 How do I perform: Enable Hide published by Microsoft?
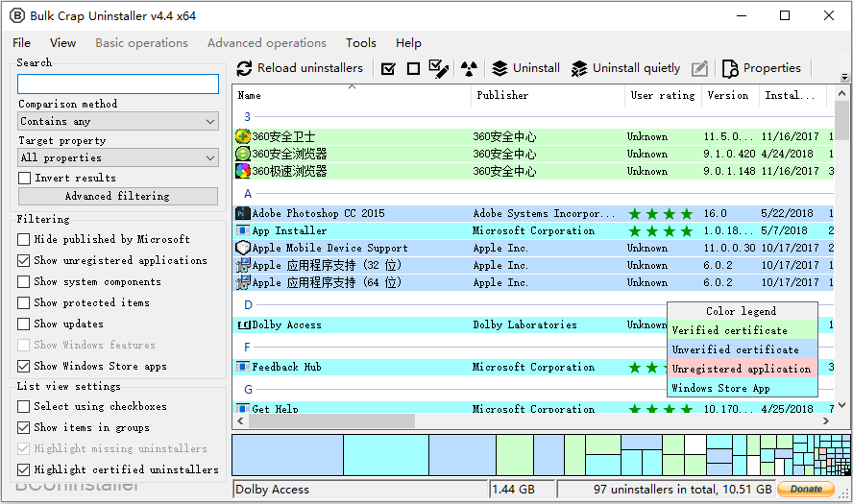coord(23,240)
